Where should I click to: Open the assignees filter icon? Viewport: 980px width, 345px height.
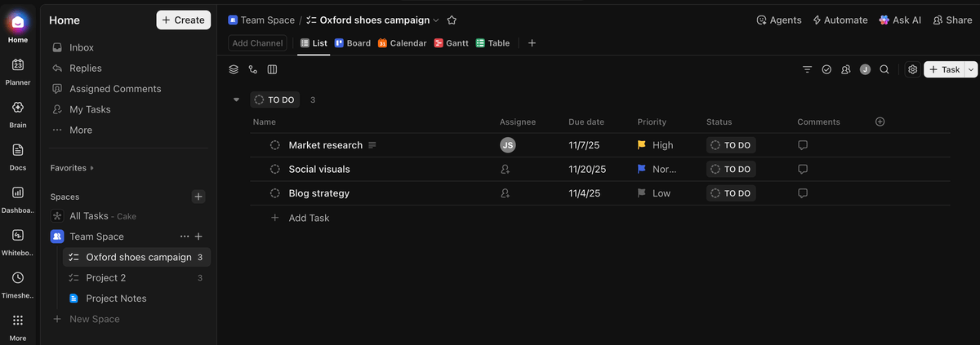[846, 70]
